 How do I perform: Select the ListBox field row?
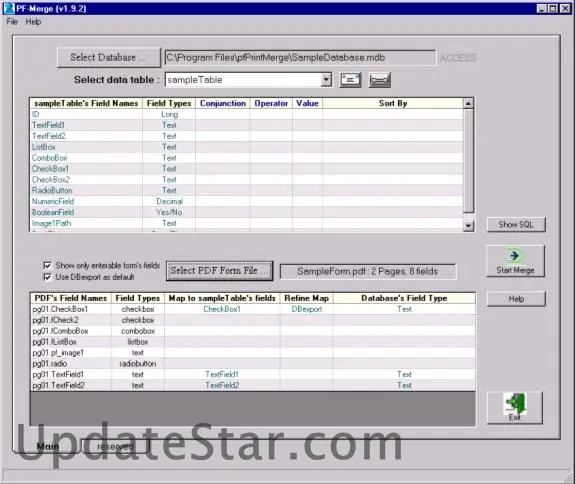point(246,147)
